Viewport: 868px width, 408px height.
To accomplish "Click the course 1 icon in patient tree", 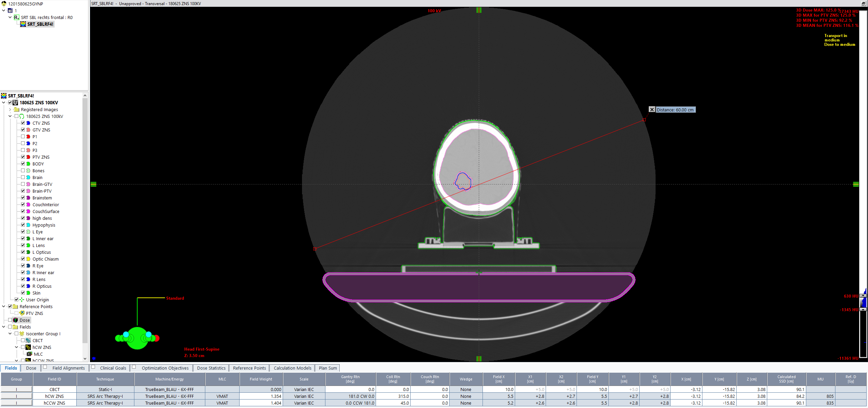I will [x=10, y=11].
